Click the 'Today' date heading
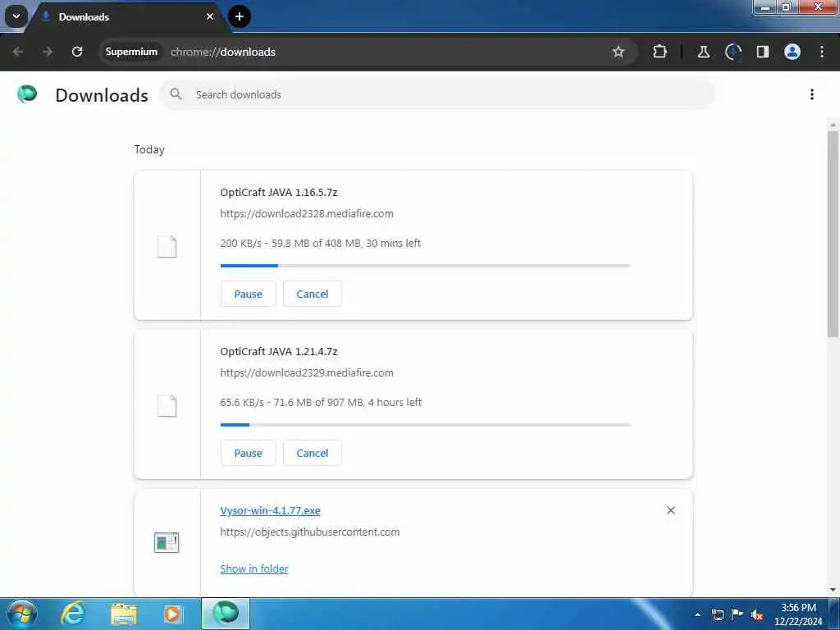The image size is (840, 630). [149, 149]
